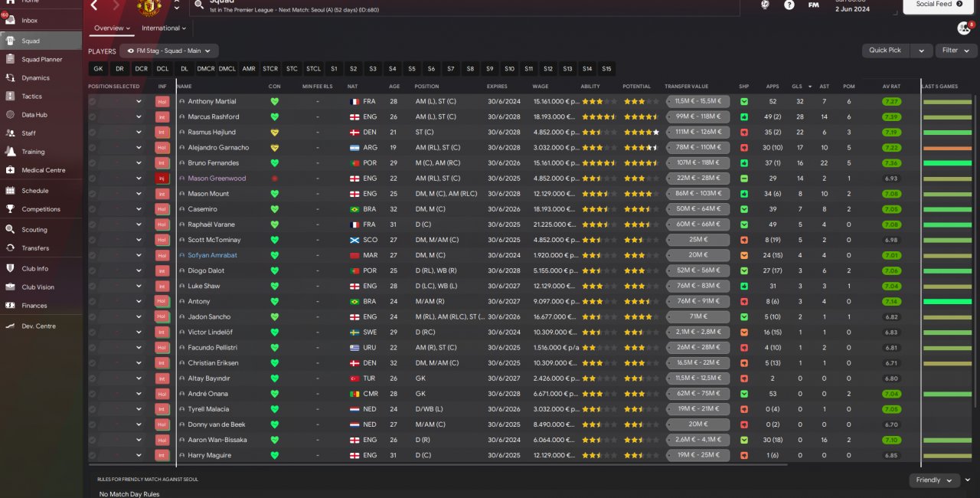Toggle selection circle for Rasmus Højlund
This screenshot has height=498, width=980.
click(x=93, y=132)
